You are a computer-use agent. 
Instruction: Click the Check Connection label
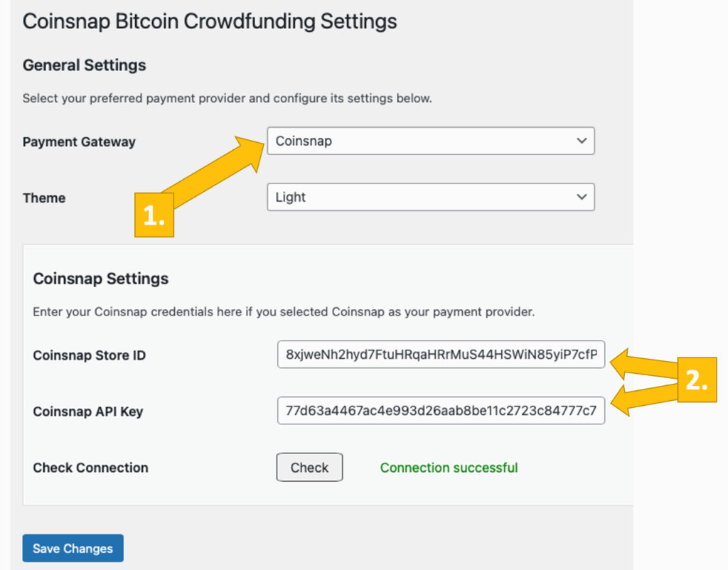pyautogui.click(x=90, y=468)
